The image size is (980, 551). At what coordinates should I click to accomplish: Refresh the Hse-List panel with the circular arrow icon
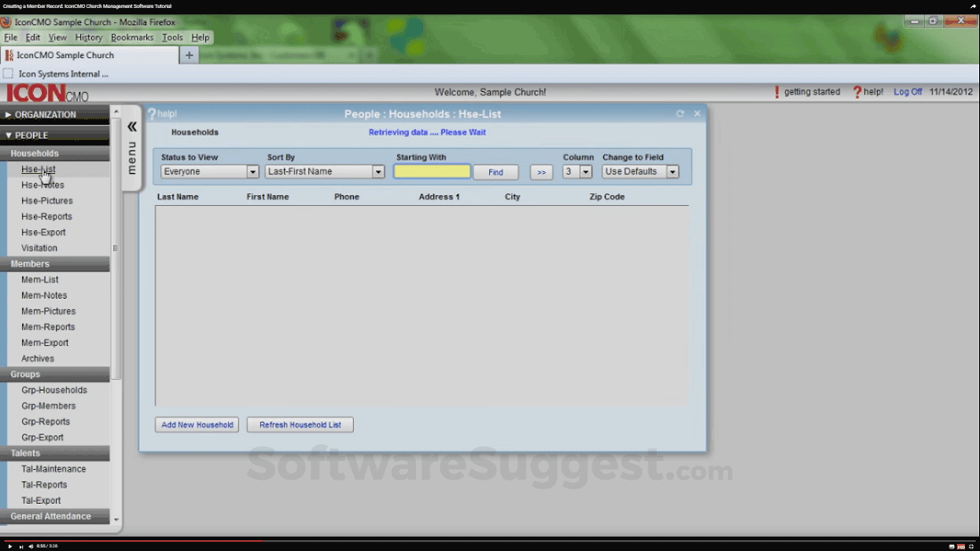tap(680, 114)
